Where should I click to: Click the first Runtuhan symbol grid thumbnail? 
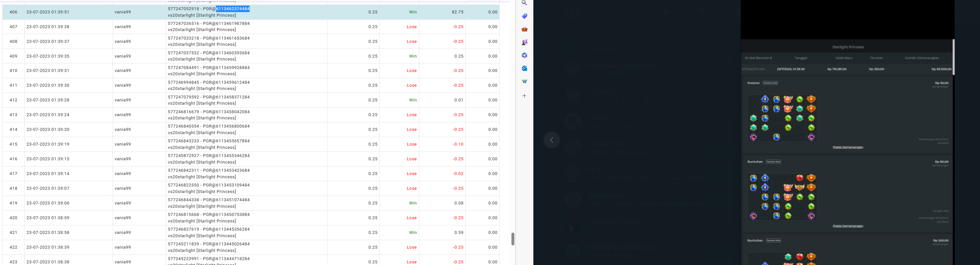click(782, 197)
